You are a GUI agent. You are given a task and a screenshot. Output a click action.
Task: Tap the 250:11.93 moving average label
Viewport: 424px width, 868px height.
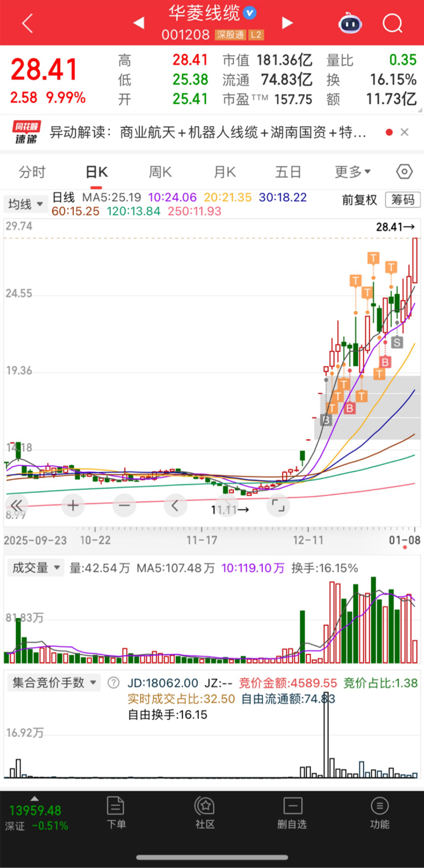[194, 211]
